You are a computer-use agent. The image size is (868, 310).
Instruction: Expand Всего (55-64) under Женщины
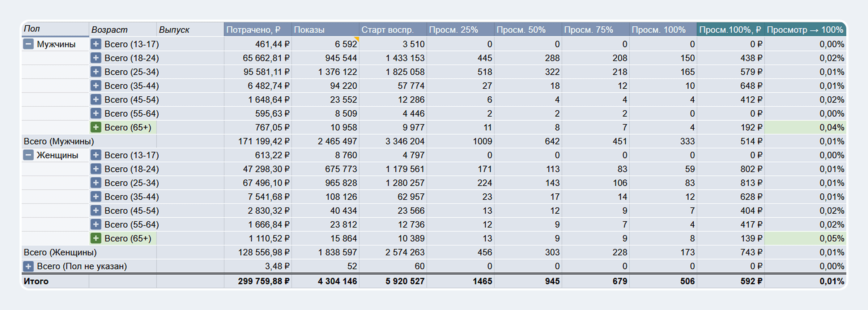coord(96,225)
